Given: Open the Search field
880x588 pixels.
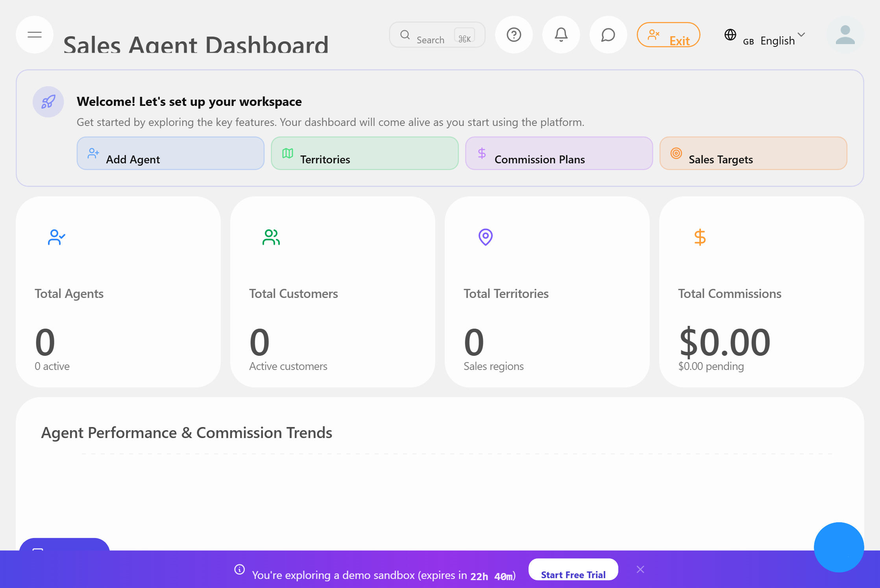Looking at the screenshot, I should tap(431, 35).
